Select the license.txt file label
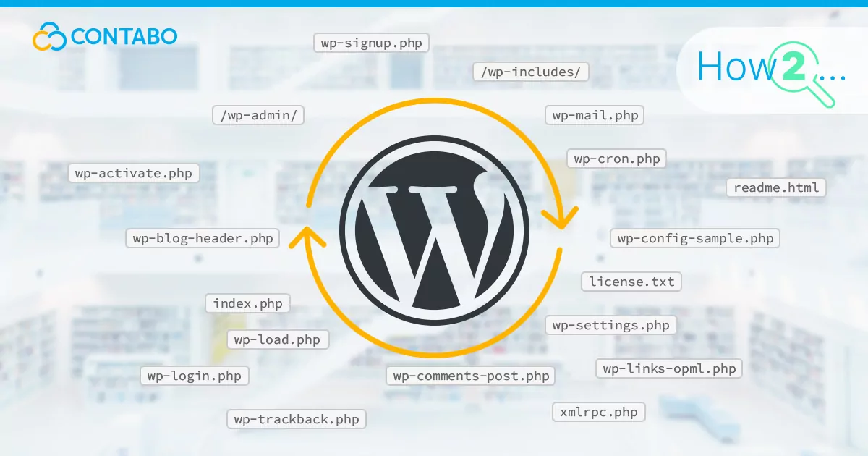Screen dimensions: 868x456 (x=631, y=282)
